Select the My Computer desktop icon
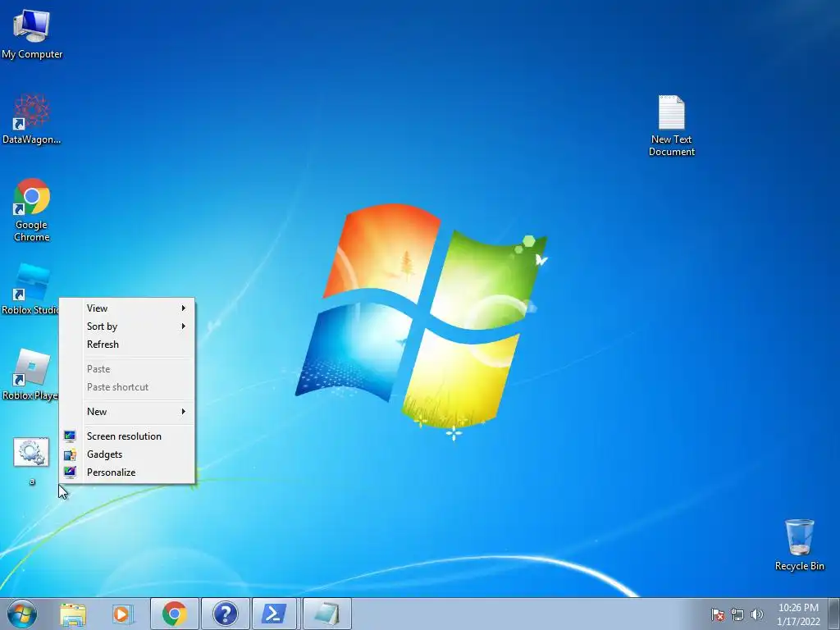The width and height of the screenshot is (840, 630). click(x=32, y=34)
